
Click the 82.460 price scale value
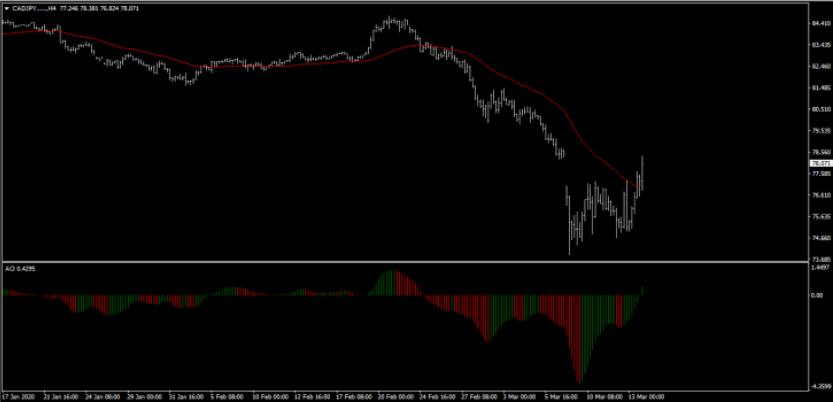pos(819,67)
